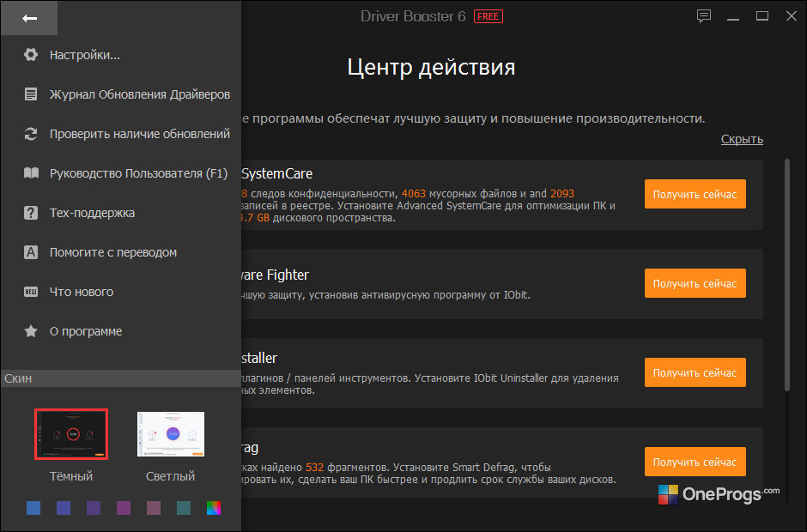Pick the blue skin color swatch
This screenshot has height=532, width=807.
[x=33, y=508]
